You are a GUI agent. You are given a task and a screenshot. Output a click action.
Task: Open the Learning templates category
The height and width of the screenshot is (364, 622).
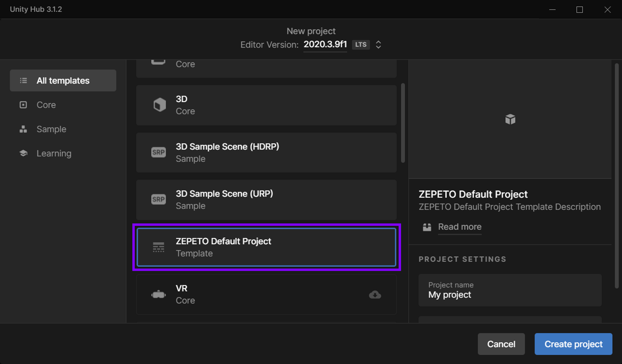[x=63, y=153]
